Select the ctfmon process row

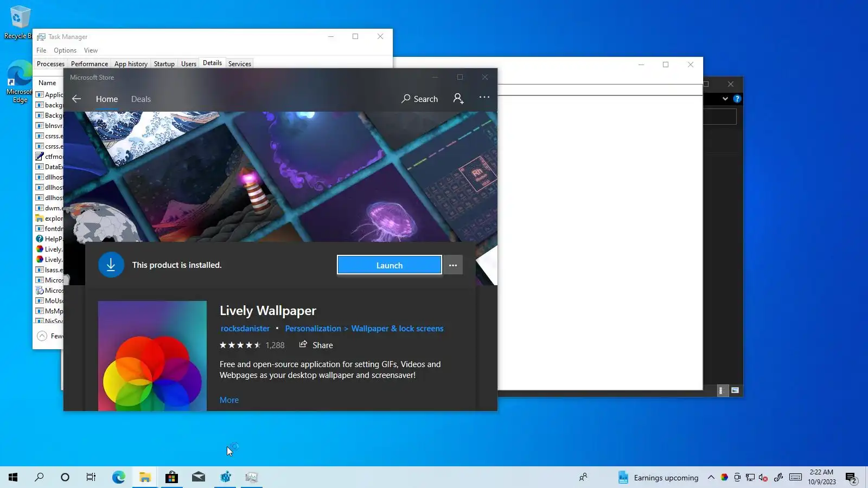point(49,157)
